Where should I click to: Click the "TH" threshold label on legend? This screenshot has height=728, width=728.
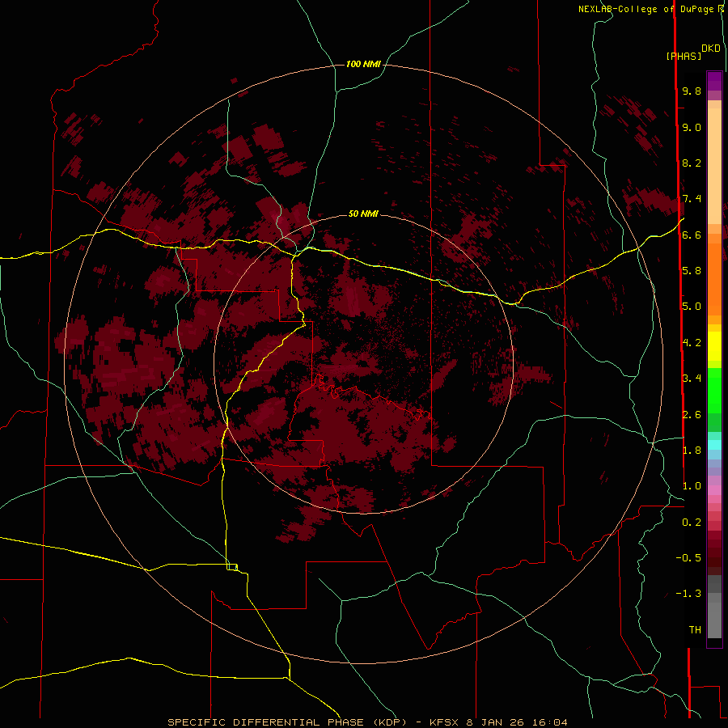pyautogui.click(x=695, y=630)
